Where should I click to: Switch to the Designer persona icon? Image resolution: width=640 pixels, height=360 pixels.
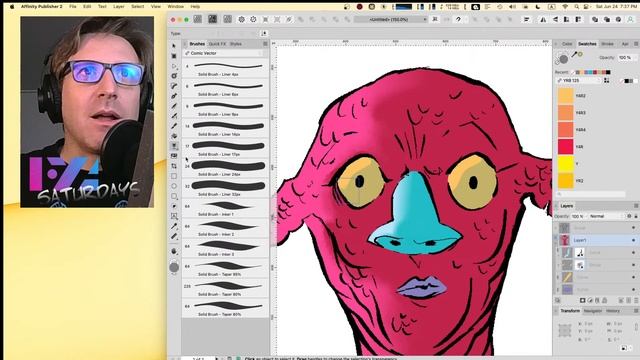[x=212, y=19]
